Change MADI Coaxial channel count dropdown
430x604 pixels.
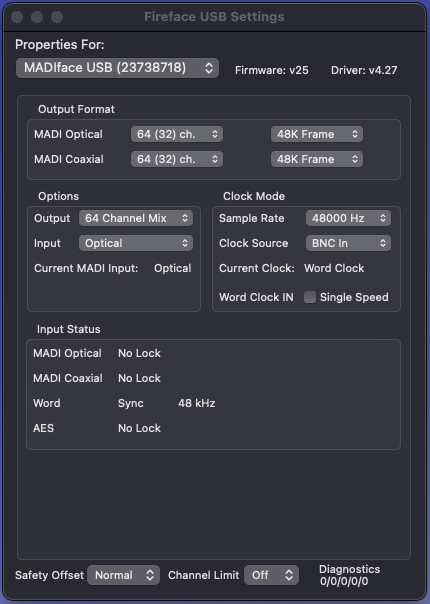[177, 159]
